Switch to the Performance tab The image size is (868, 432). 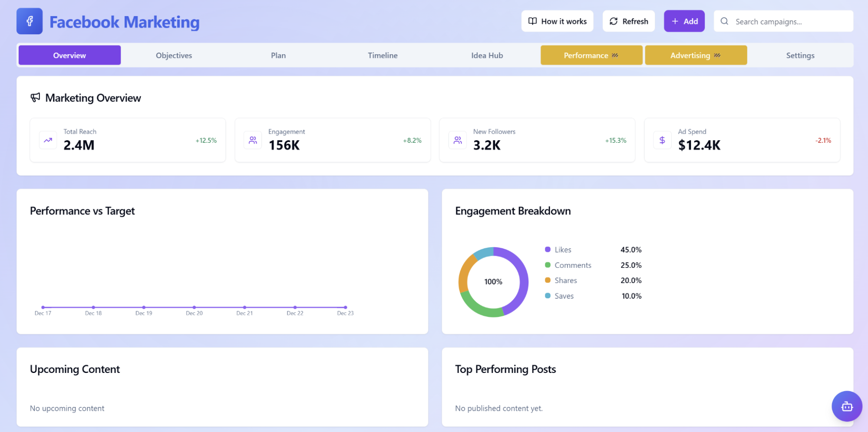tap(591, 55)
